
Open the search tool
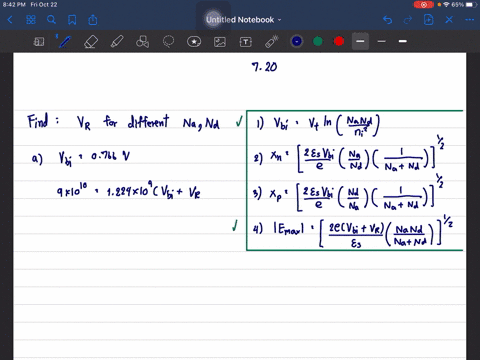[51, 20]
